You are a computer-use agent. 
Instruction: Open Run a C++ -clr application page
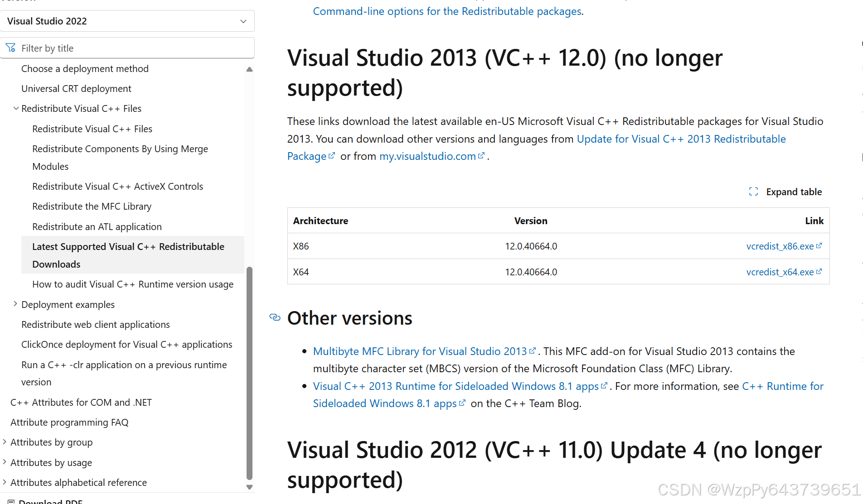click(x=124, y=373)
